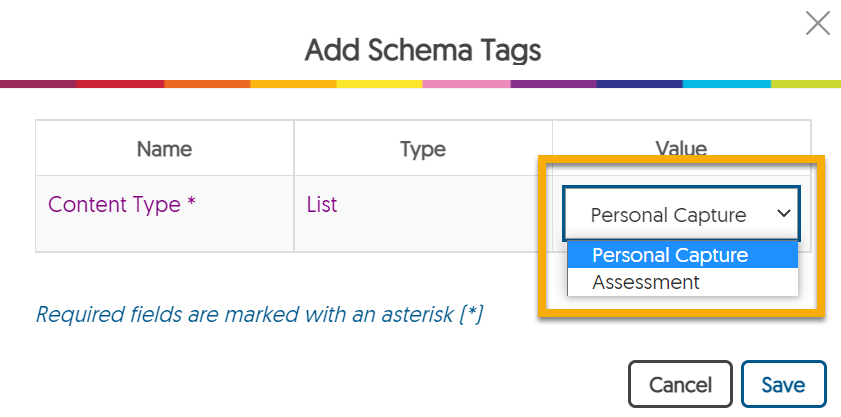Click the cyan segment of the color bar
The width and height of the screenshot is (841, 417).
[726, 84]
